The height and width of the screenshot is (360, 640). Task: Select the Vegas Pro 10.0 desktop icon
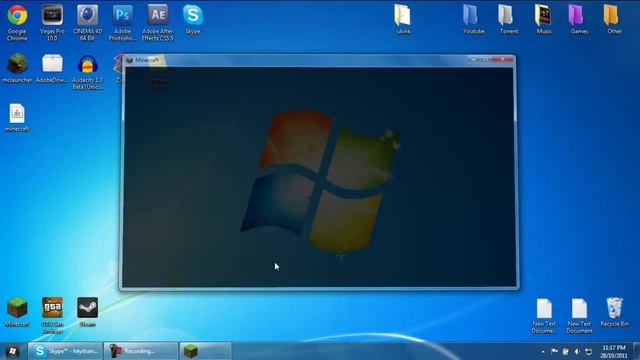coord(52,22)
